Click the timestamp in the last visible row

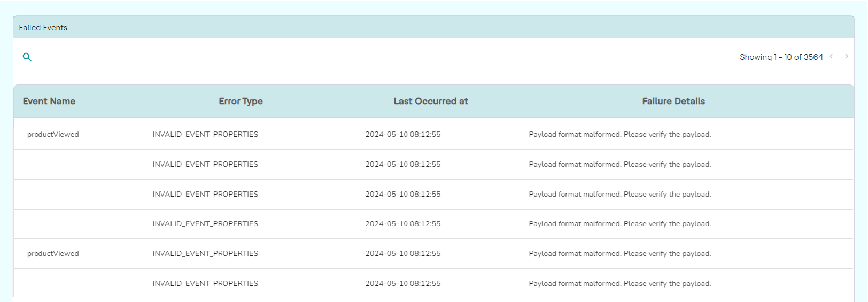point(403,284)
